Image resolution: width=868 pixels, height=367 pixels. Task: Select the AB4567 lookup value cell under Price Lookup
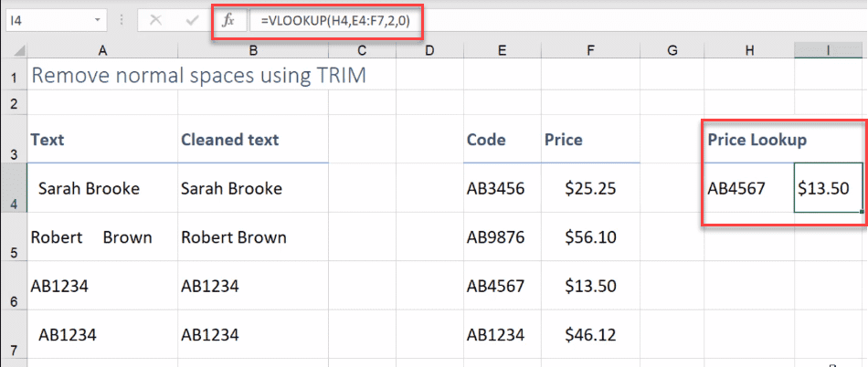[749, 188]
